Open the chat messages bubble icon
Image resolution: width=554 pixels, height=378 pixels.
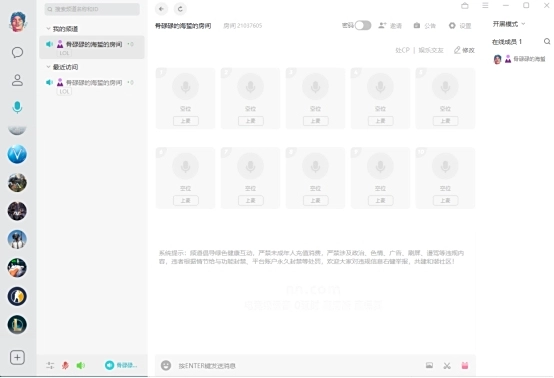(x=17, y=53)
